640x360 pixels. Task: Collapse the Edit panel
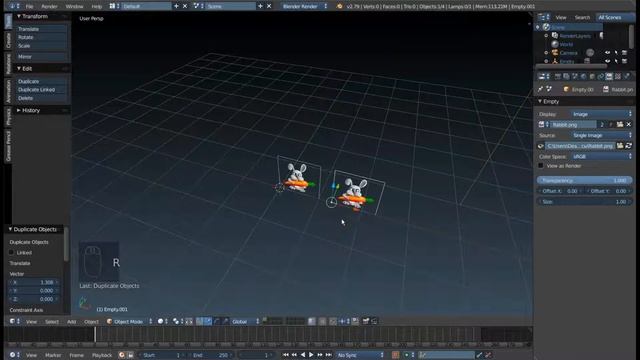pos(19,69)
